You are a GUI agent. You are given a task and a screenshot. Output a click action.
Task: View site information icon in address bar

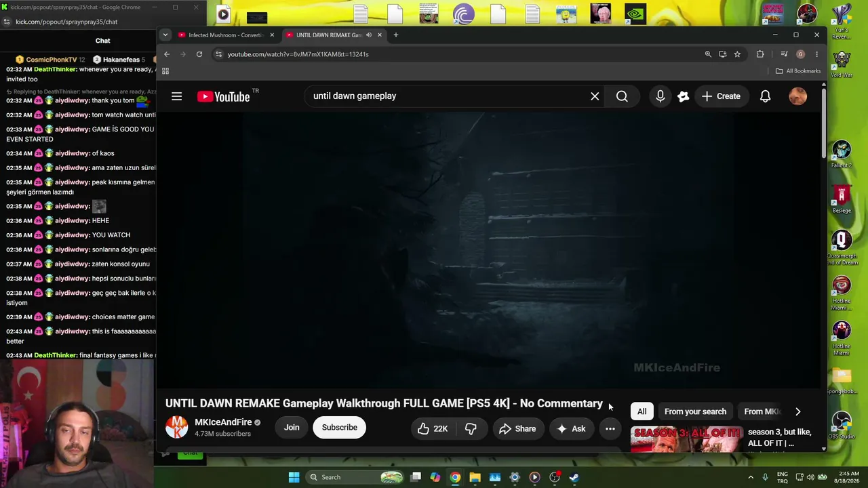tap(218, 54)
